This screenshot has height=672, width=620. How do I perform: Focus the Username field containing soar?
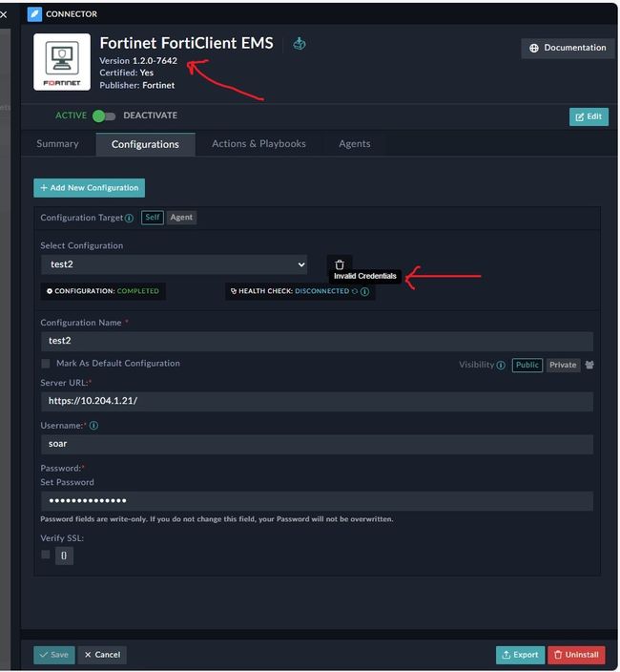[x=317, y=444]
